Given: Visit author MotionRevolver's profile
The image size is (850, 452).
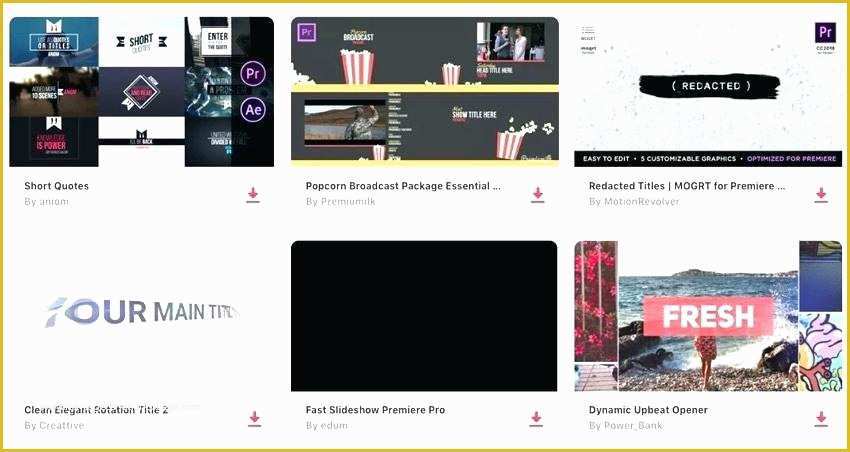Looking at the screenshot, I should [x=634, y=202].
